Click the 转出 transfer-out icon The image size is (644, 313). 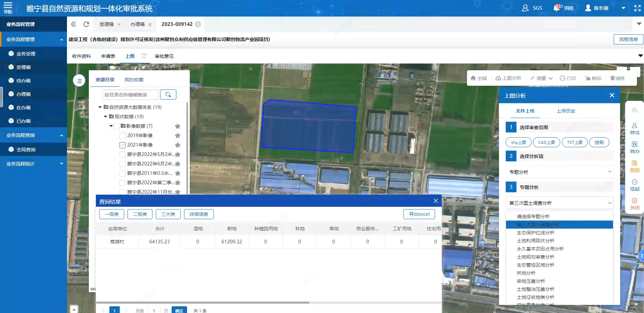point(635,128)
